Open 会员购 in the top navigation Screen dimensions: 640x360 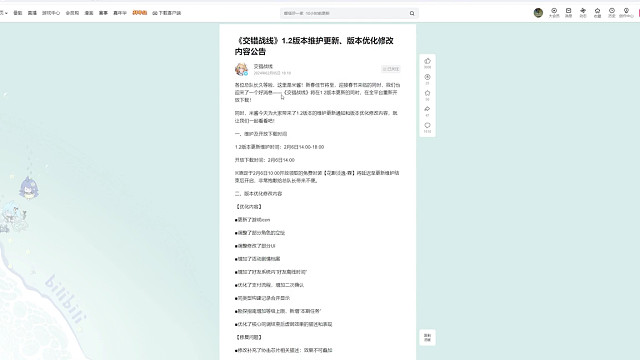[72, 13]
